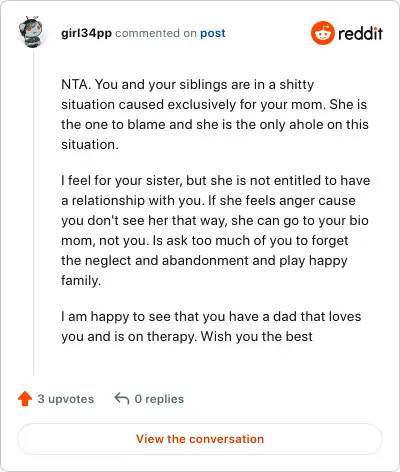400x472 pixels.
Task: Click the word "situation." ending first paragraph
Action: coord(90,145)
